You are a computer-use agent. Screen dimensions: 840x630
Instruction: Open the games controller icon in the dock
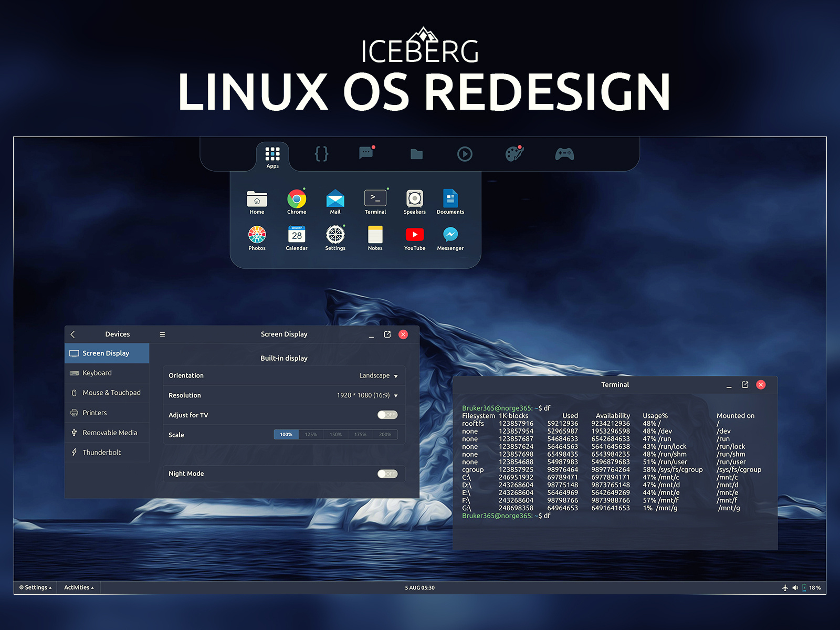pos(564,153)
